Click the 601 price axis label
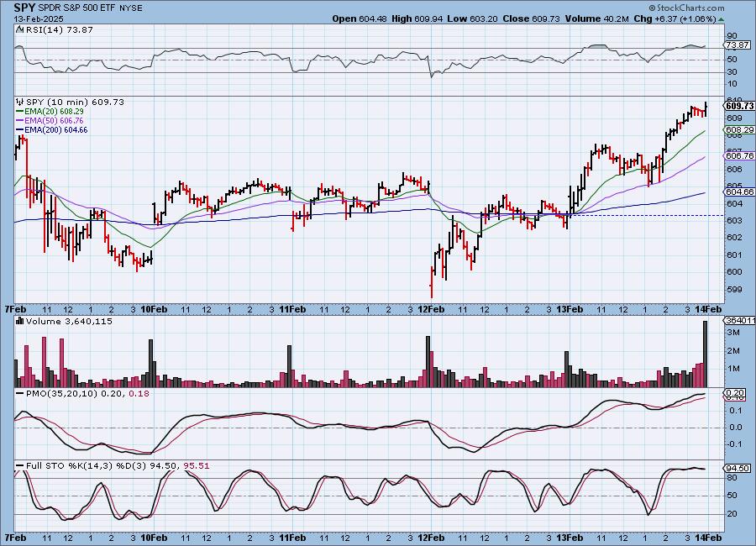 pyautogui.click(x=734, y=255)
